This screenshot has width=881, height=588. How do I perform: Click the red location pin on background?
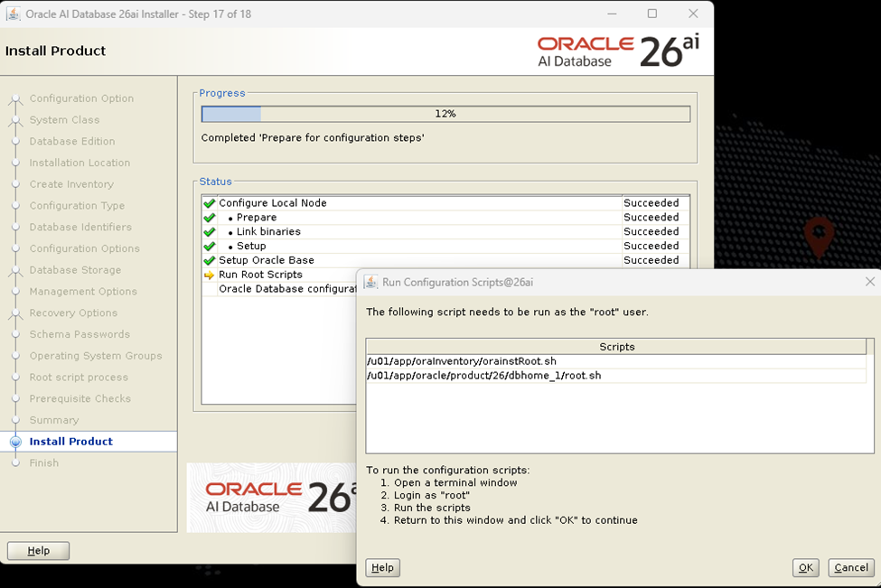click(819, 237)
